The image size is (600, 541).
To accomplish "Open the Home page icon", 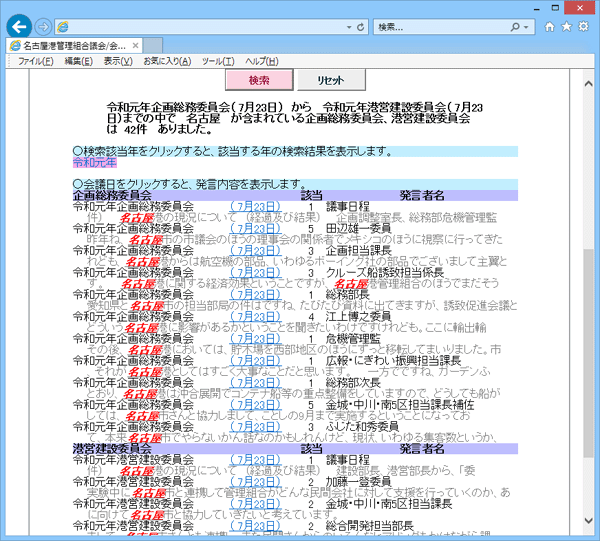I will pyautogui.click(x=549, y=26).
